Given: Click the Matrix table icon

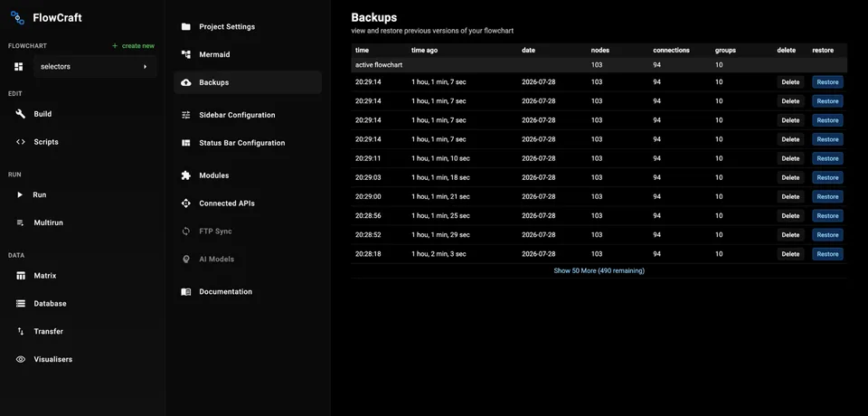Looking at the screenshot, I should (x=21, y=275).
